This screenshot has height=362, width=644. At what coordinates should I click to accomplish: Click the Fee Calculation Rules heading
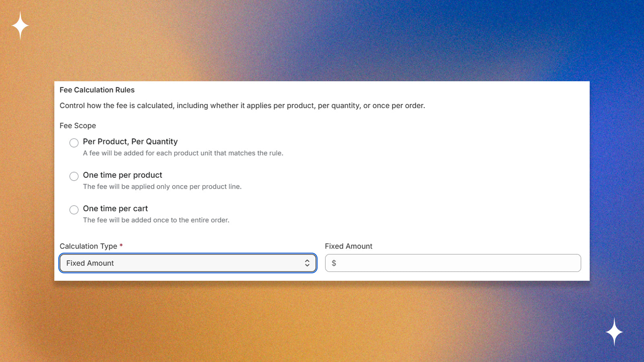point(97,90)
